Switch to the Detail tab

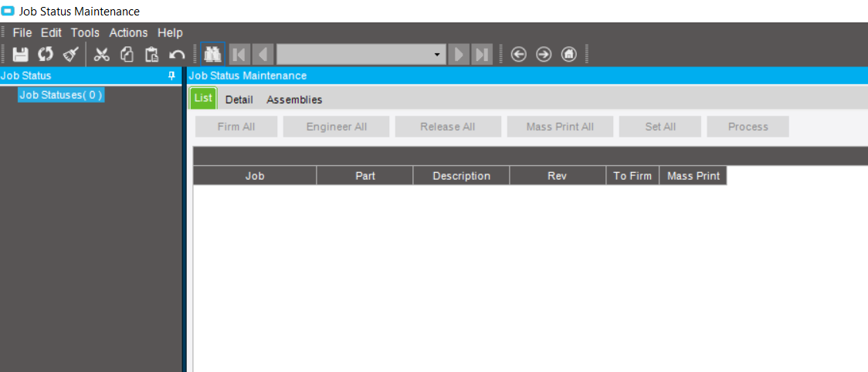239,100
